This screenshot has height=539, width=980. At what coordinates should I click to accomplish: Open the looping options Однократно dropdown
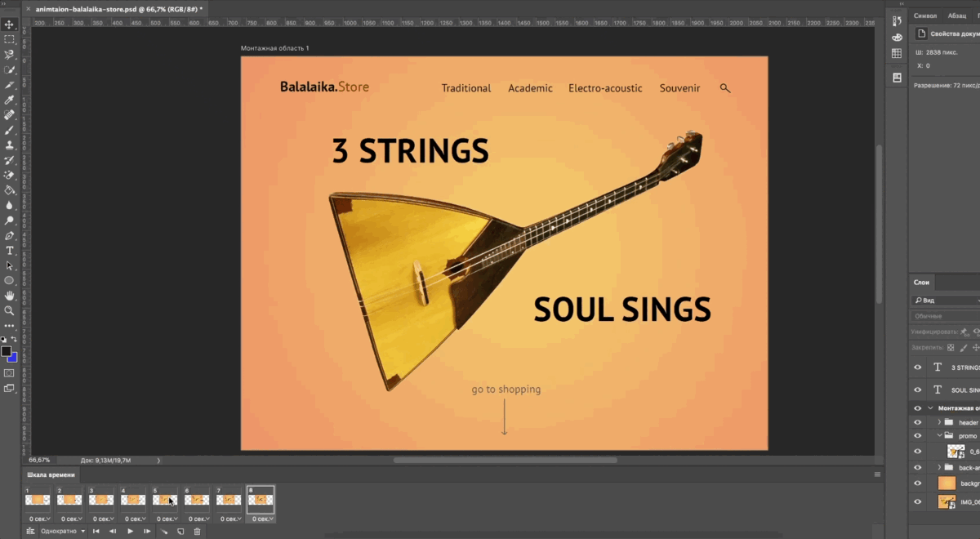(63, 532)
